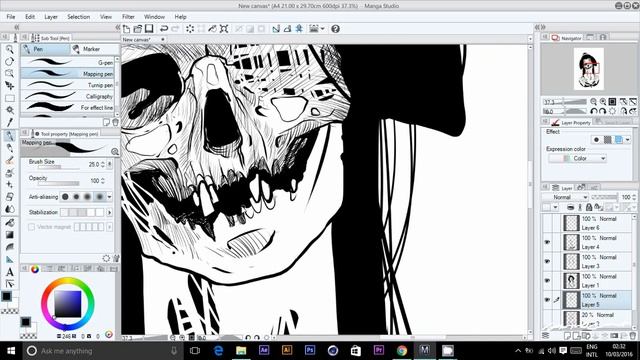Click the New file icon

127,29
